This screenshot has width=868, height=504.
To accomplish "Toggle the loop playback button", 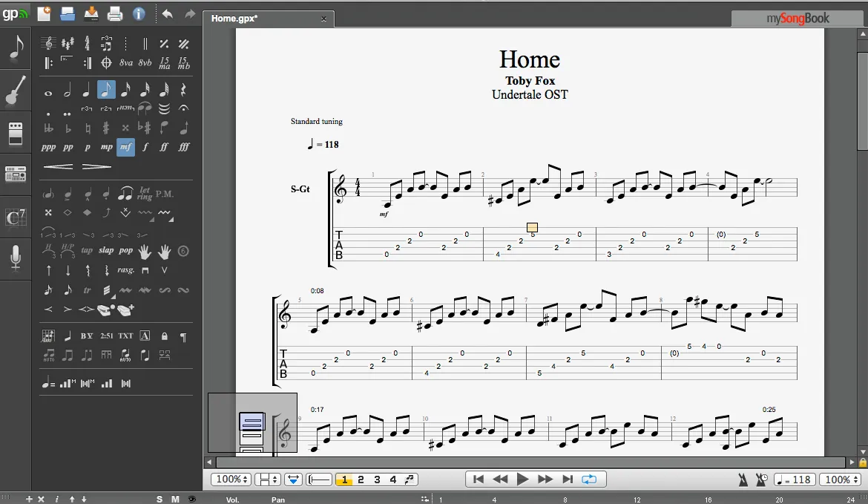I will pos(589,479).
